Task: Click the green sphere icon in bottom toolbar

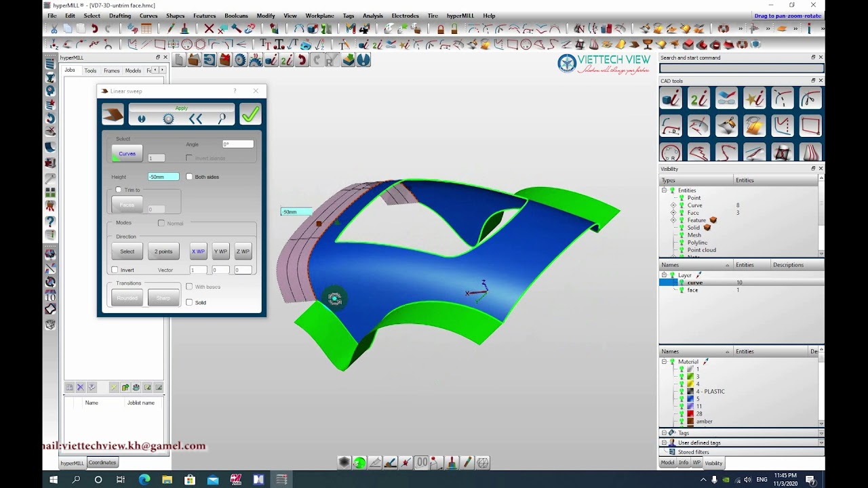Action: (359, 462)
